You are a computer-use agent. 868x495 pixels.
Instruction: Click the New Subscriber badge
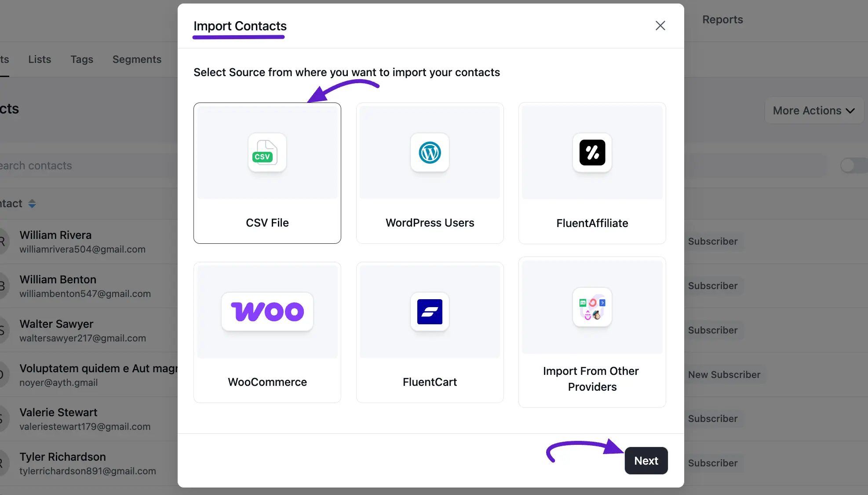click(x=724, y=374)
